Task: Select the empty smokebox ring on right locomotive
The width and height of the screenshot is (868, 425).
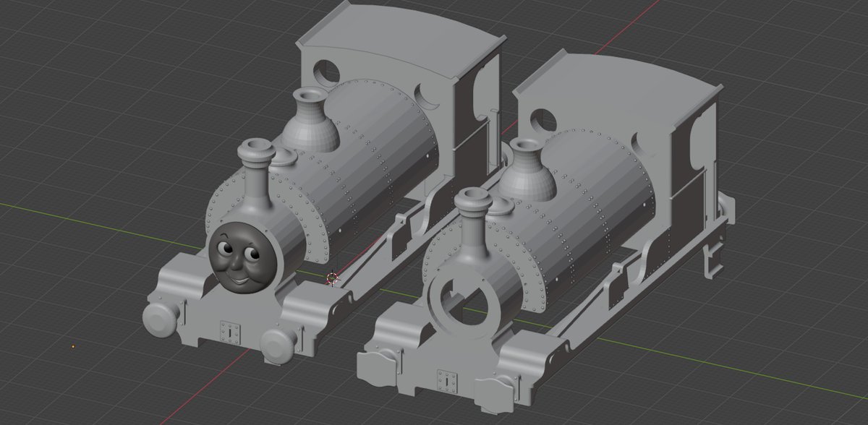Action: coord(463,303)
